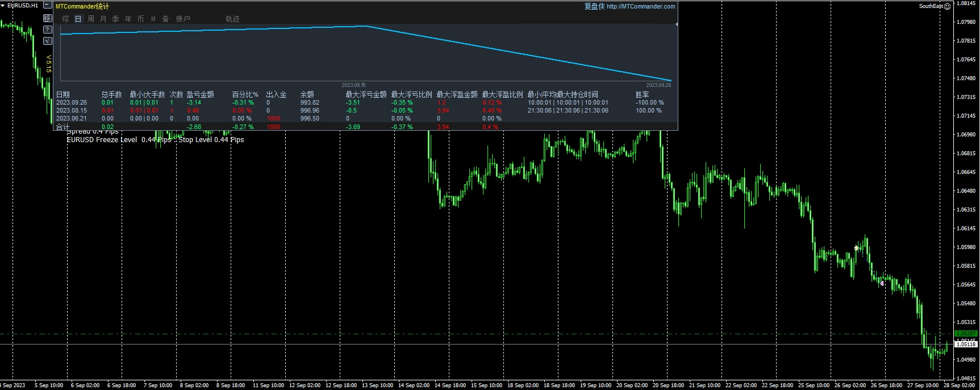Click the 最大浮盈金额 column header
The height and width of the screenshot is (390, 980).
click(x=457, y=94)
